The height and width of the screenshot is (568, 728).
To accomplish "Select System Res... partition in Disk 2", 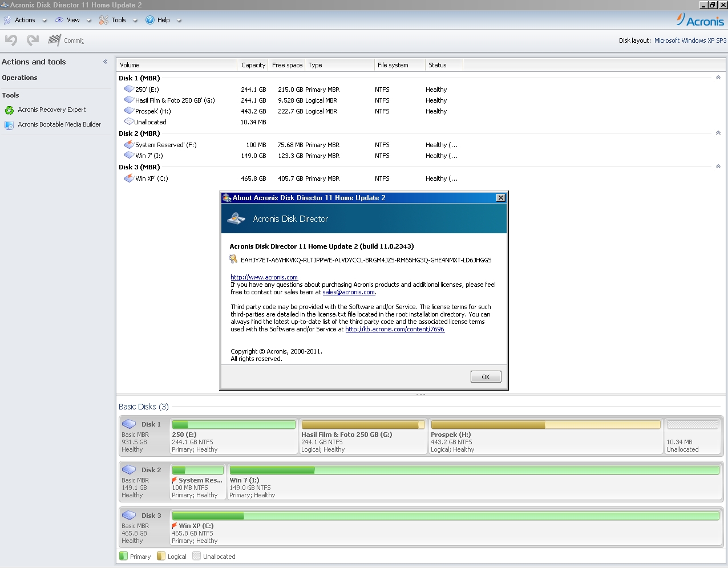I will (x=198, y=481).
